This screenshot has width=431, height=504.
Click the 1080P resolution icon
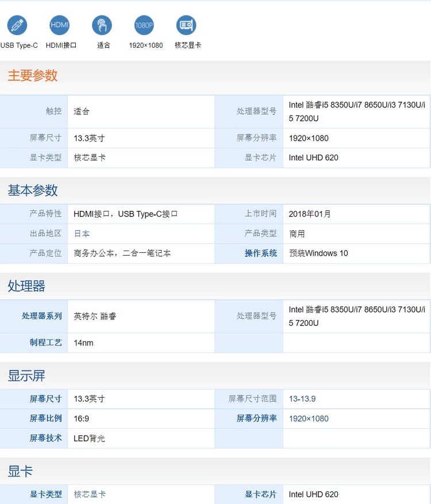(x=144, y=25)
